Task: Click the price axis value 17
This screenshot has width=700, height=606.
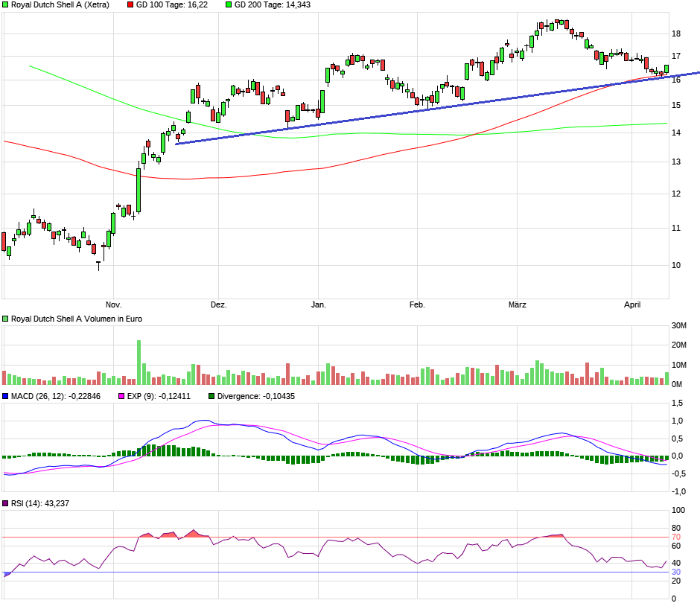Action: coord(676,57)
